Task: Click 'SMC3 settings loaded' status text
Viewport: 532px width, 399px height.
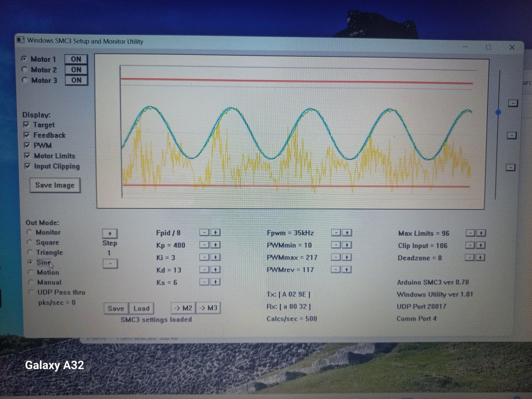Action: 156,320
